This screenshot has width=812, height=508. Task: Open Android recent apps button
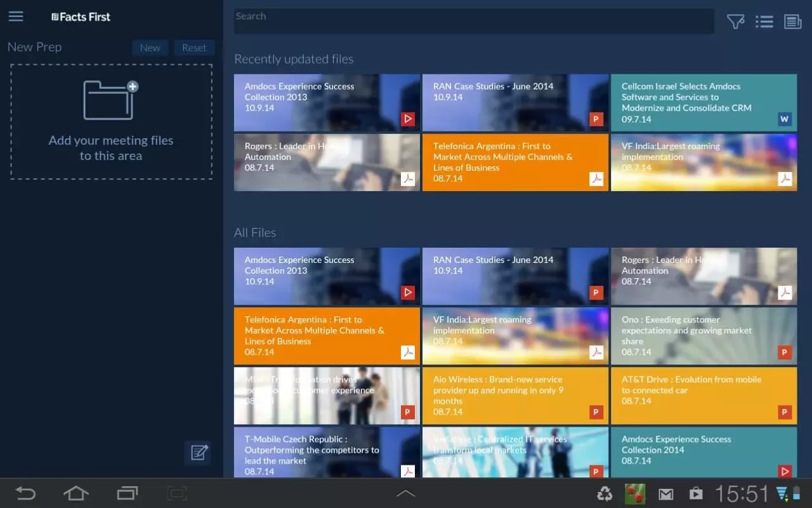click(x=128, y=493)
